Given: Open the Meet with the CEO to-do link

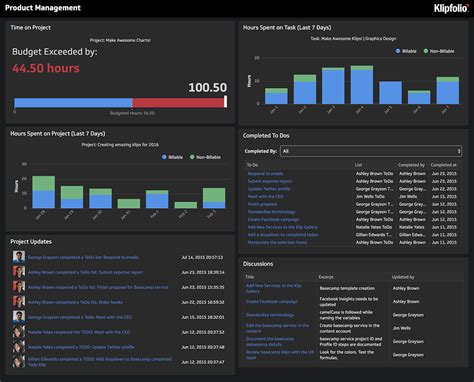Looking at the screenshot, I should point(266,196).
